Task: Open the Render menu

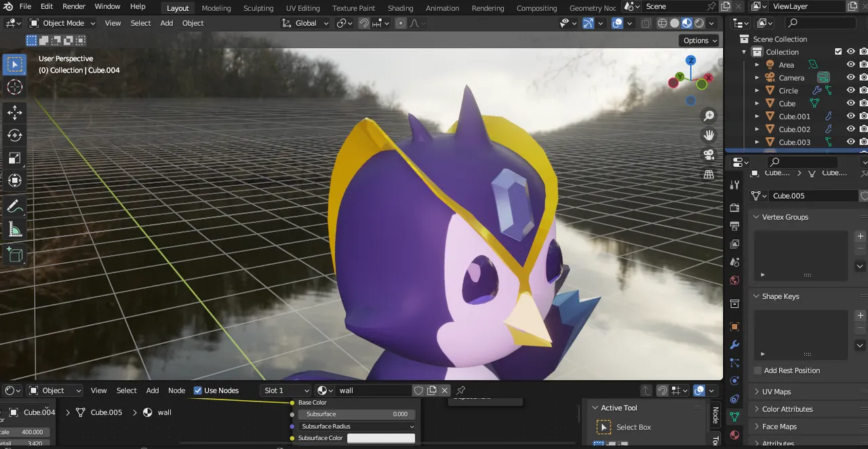Action: [74, 7]
